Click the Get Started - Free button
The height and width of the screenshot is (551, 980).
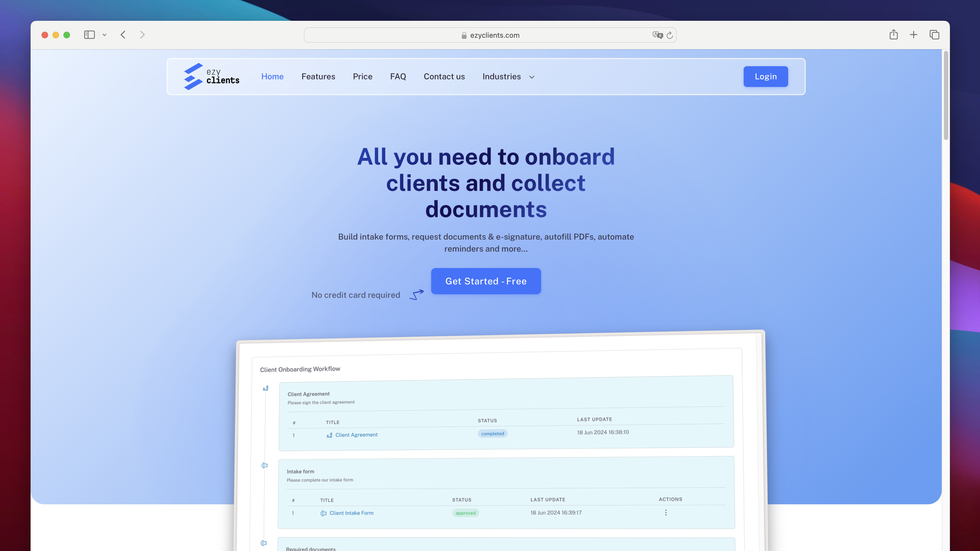coord(486,281)
